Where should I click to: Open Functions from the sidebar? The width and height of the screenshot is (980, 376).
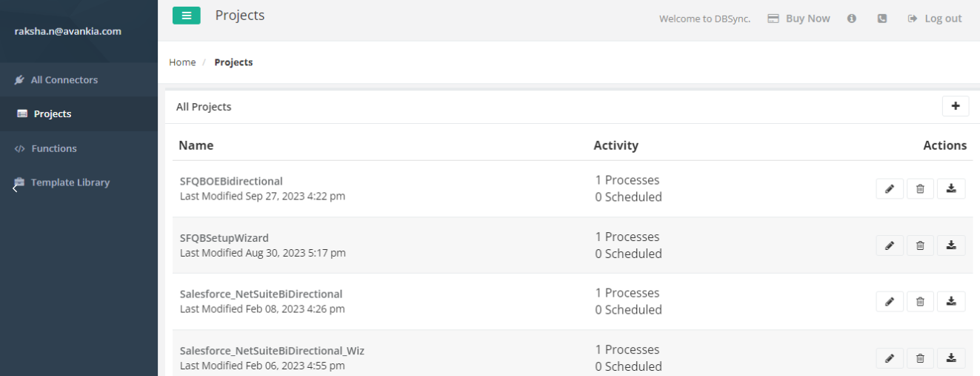tap(53, 148)
